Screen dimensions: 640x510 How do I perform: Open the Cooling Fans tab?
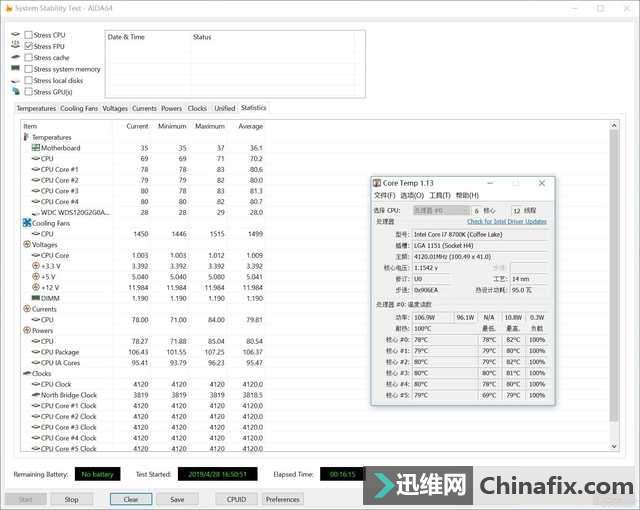click(79, 109)
